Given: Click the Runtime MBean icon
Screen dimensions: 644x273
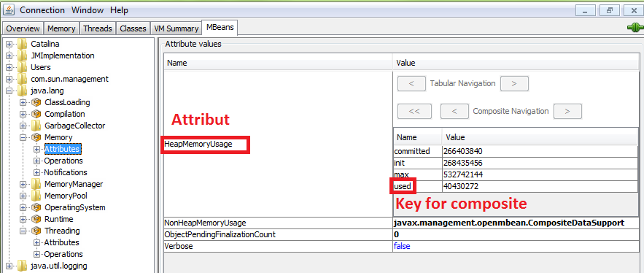Looking at the screenshot, I should (36, 219).
